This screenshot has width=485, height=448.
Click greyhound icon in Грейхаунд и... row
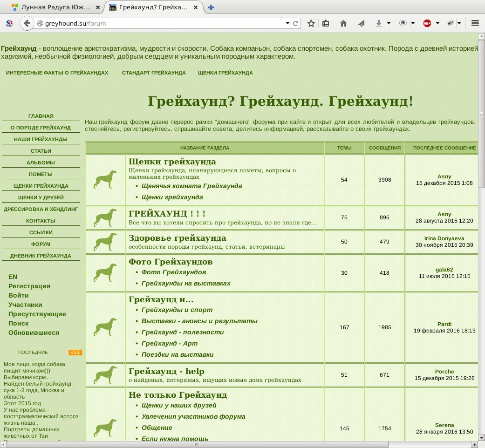pos(105,327)
